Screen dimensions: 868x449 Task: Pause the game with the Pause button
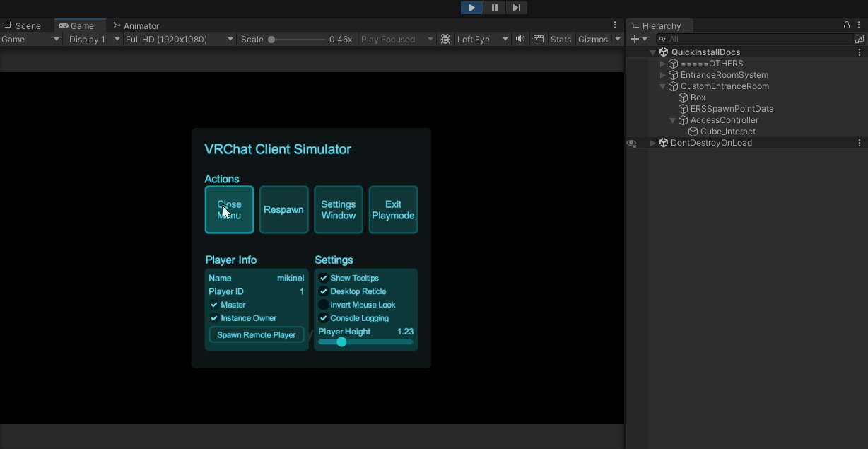click(494, 8)
